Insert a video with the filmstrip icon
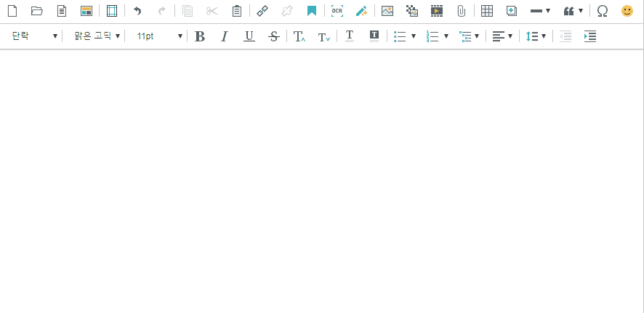 point(436,11)
